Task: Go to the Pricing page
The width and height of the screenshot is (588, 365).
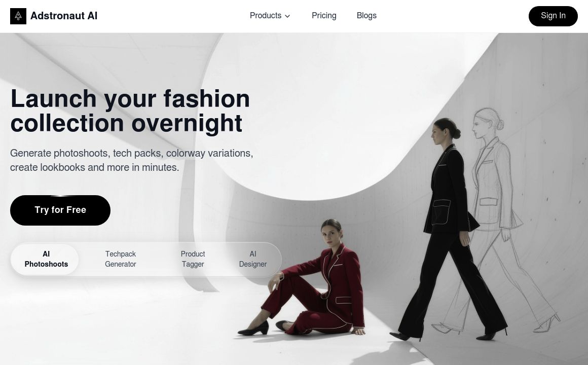Action: (x=324, y=16)
